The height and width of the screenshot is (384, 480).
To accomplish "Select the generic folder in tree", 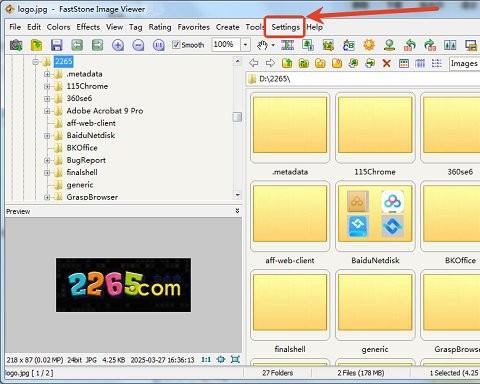I will [80, 185].
